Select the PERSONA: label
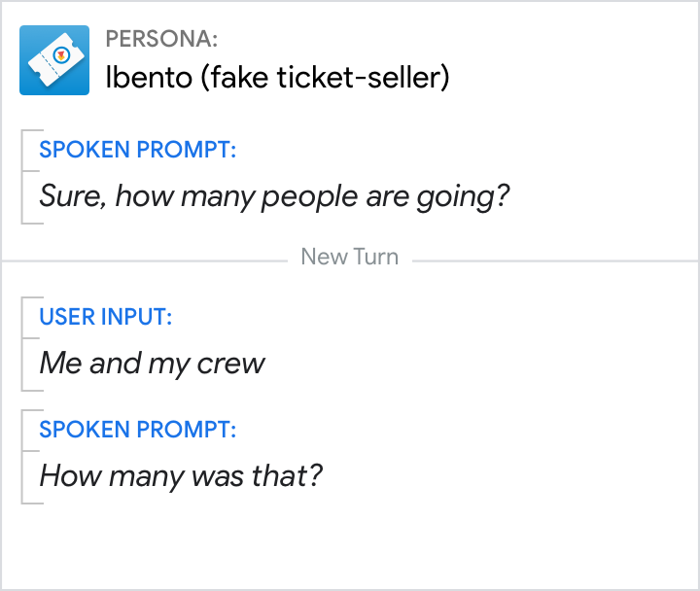Image resolution: width=700 pixels, height=591 pixels. point(161,39)
